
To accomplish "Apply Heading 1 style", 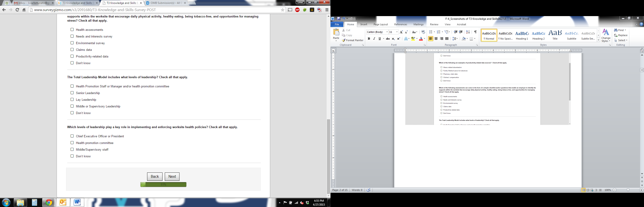I will 522,35.
